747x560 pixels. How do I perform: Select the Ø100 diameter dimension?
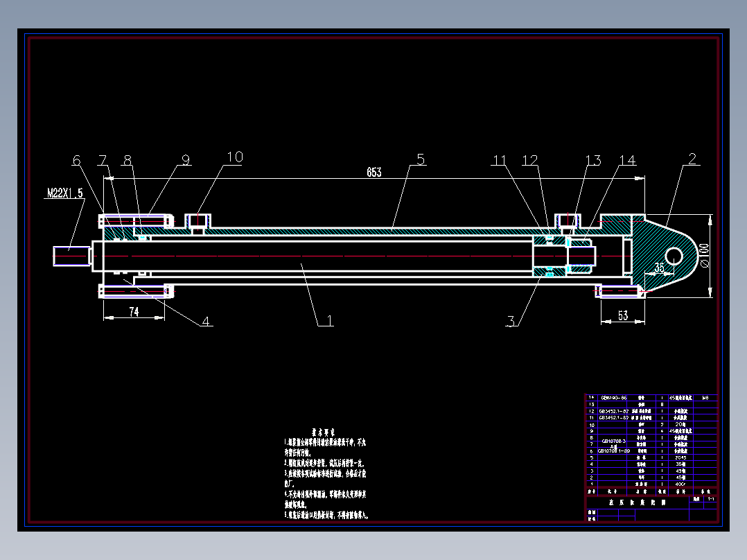(x=705, y=256)
